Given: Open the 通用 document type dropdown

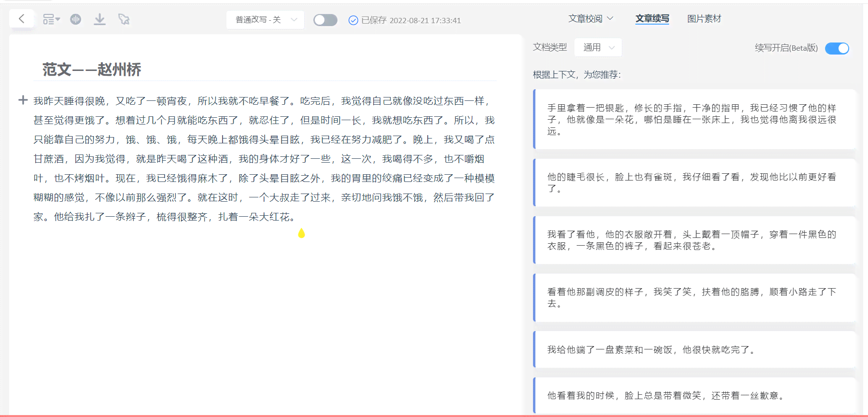Looking at the screenshot, I should [x=598, y=47].
